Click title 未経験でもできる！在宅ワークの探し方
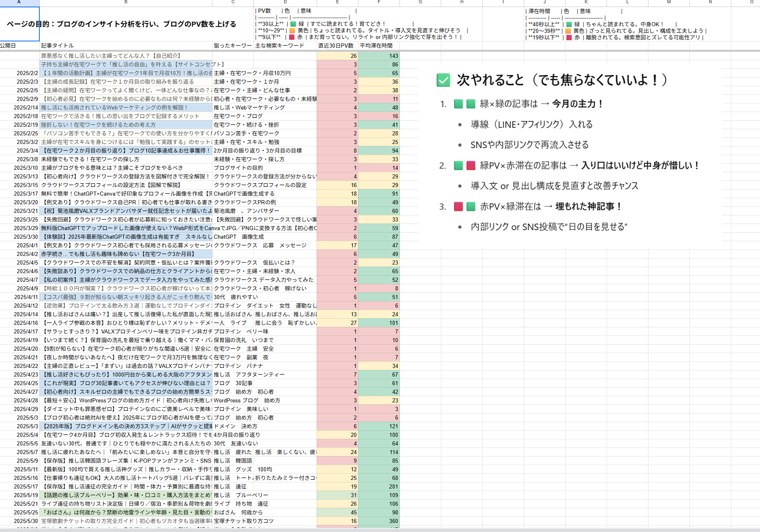The image size is (760, 532). [126, 159]
